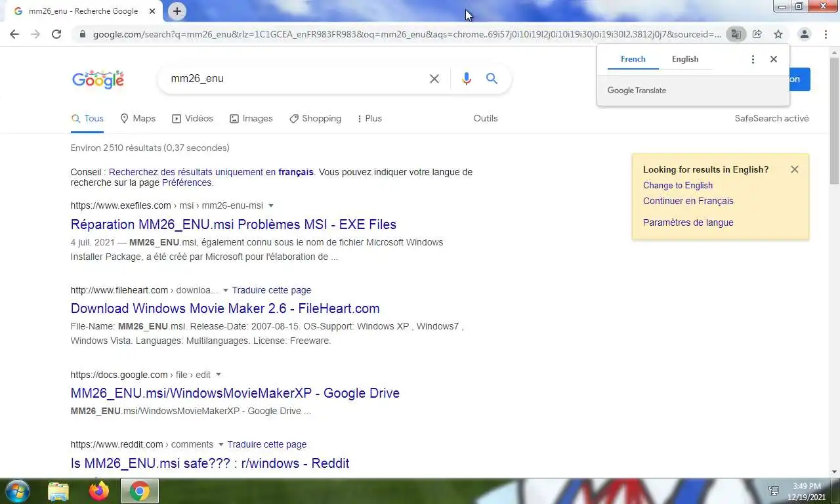The image size is (840, 504).
Task: Open 'Paramètres de langue' link
Action: point(688,222)
